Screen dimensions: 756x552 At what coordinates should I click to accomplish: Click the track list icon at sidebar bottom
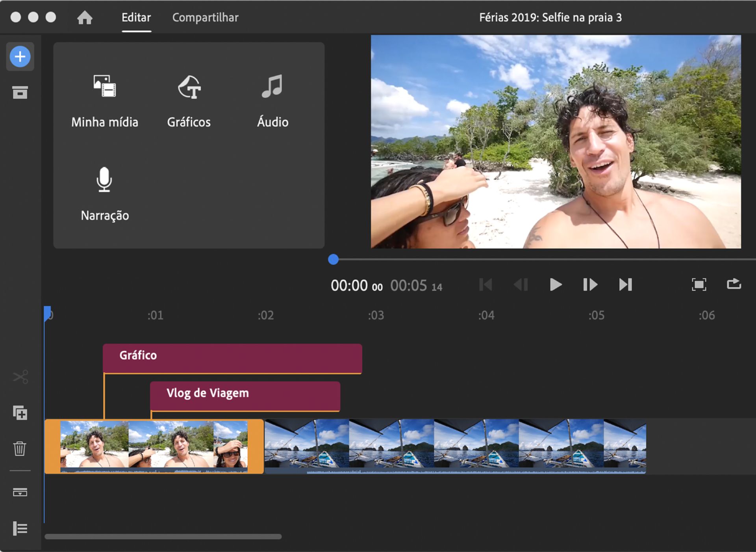click(x=20, y=528)
